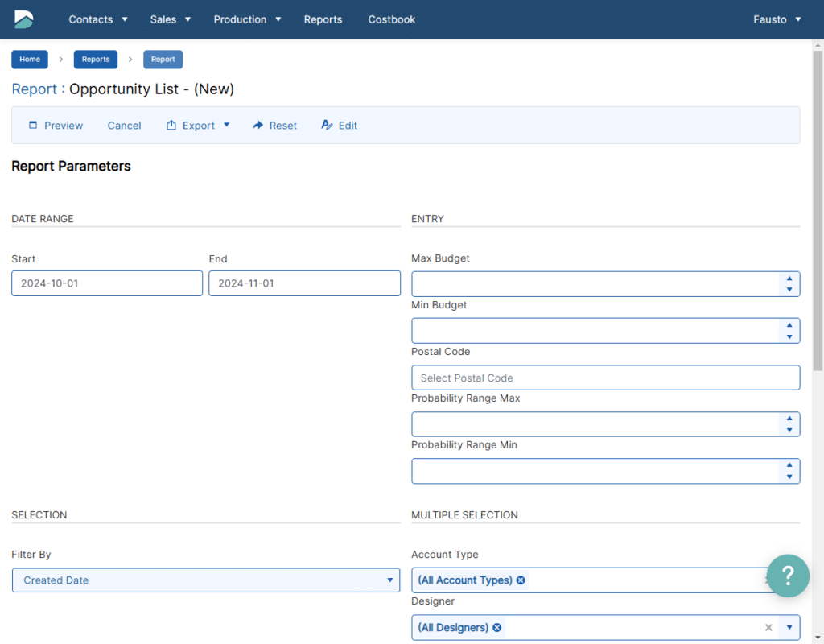
Task: Increase Min Budget with up arrow
Action: point(789,325)
